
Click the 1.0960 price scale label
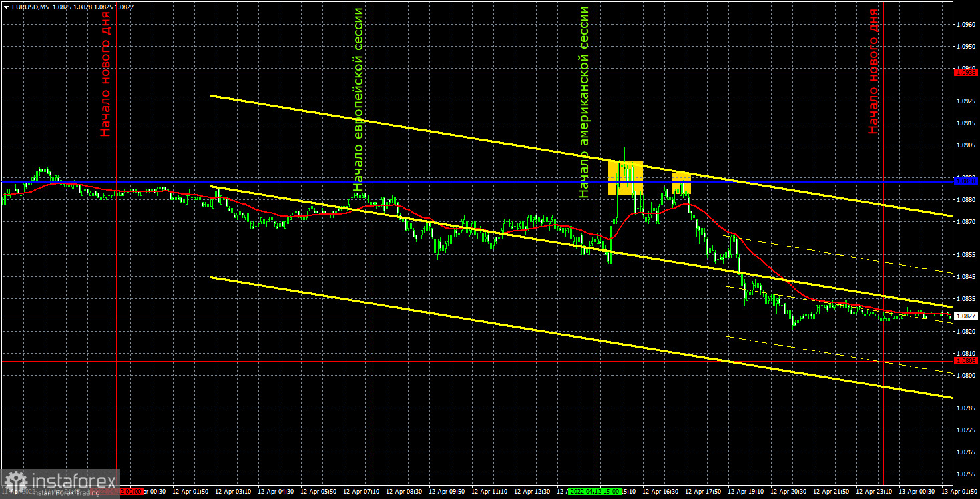(966, 24)
